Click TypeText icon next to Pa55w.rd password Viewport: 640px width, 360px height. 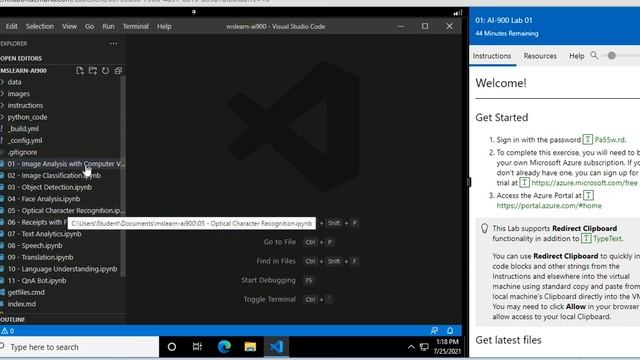pos(587,140)
